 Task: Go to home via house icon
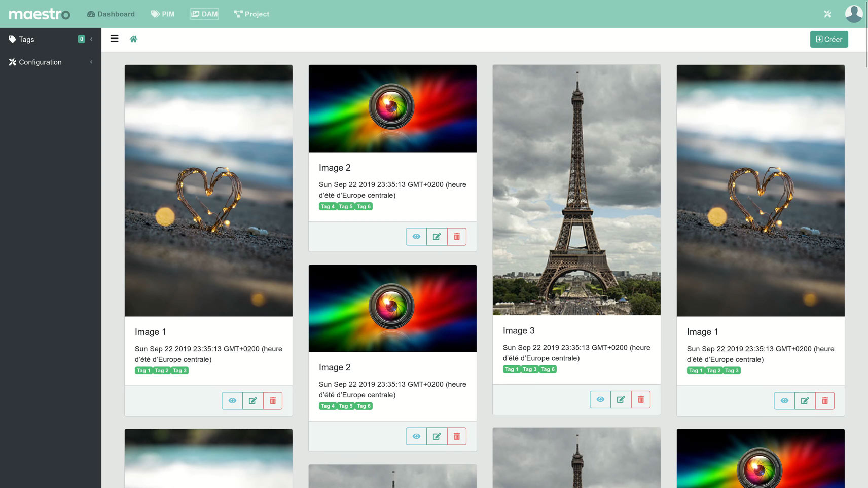(x=133, y=39)
